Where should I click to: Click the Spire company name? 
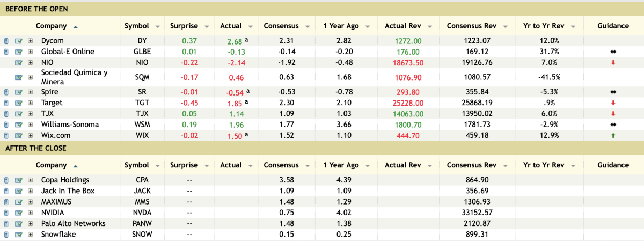(x=50, y=92)
